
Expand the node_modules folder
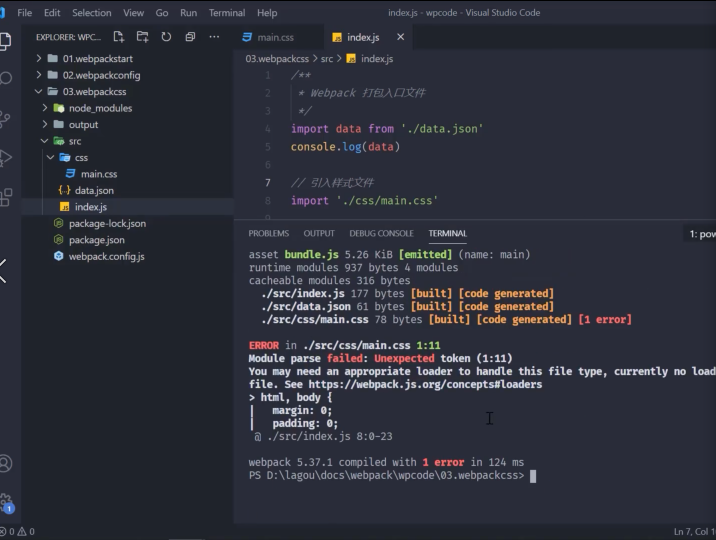click(45, 108)
